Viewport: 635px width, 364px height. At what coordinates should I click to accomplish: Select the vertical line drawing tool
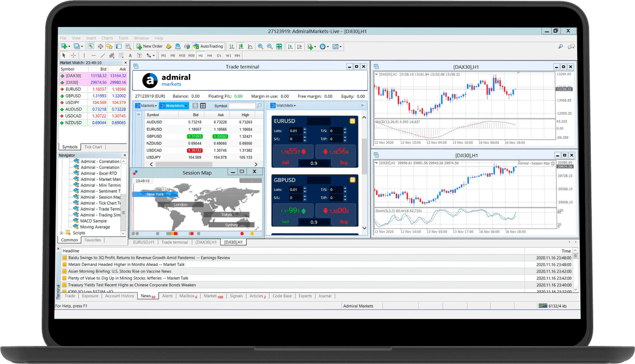84,55
